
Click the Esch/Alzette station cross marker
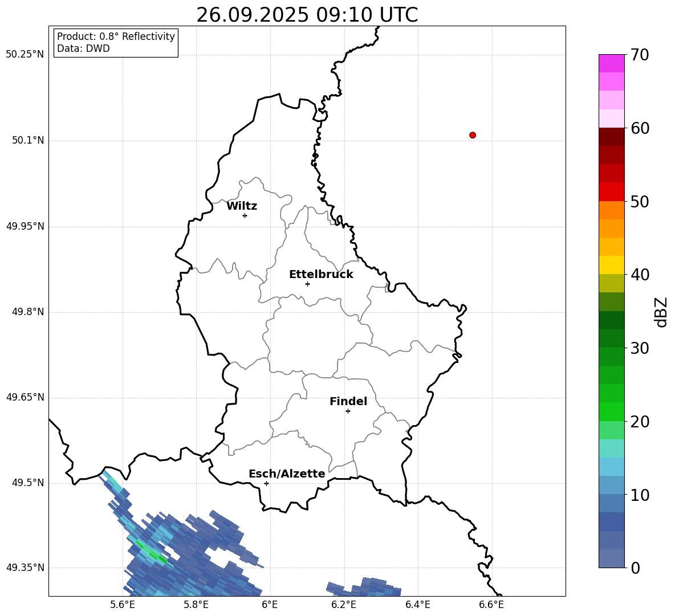click(x=266, y=483)
